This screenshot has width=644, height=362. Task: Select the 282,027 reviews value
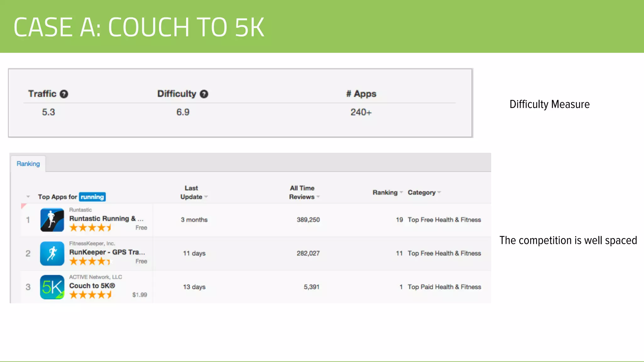point(308,253)
